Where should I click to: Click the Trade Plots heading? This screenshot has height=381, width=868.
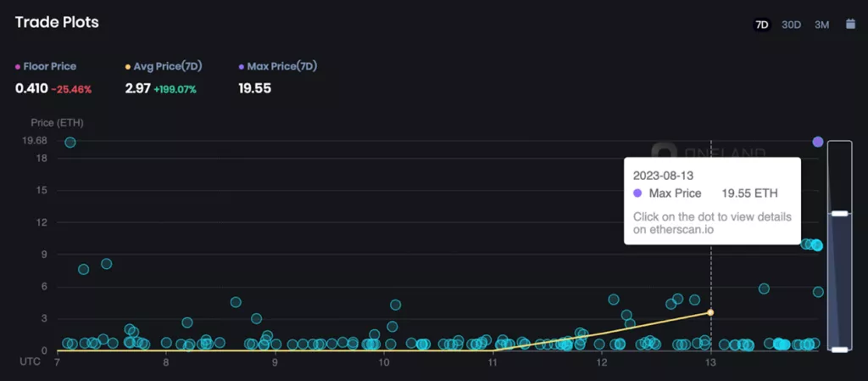coord(57,23)
